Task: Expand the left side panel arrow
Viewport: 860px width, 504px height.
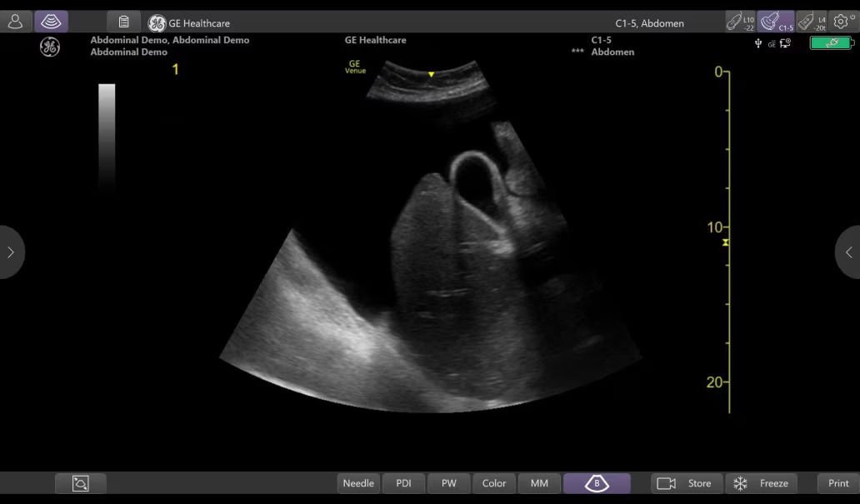Action: tap(11, 252)
